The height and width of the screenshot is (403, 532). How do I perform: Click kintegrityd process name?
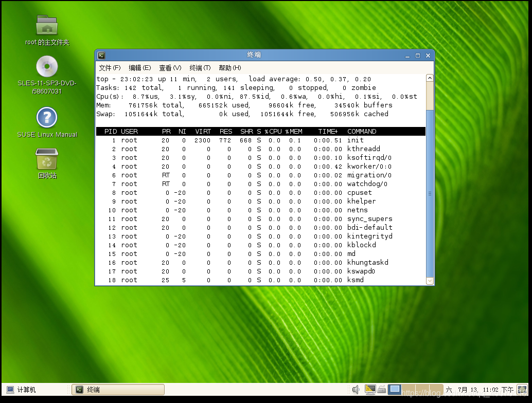pos(369,236)
